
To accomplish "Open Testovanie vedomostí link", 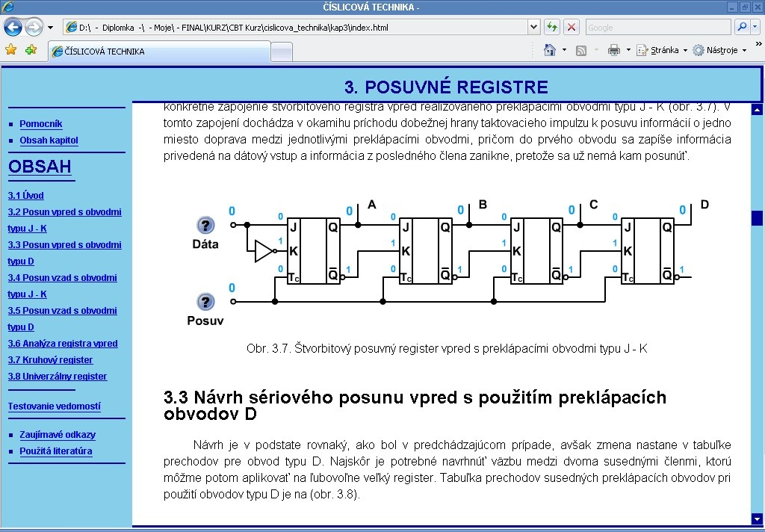I will coord(54,406).
